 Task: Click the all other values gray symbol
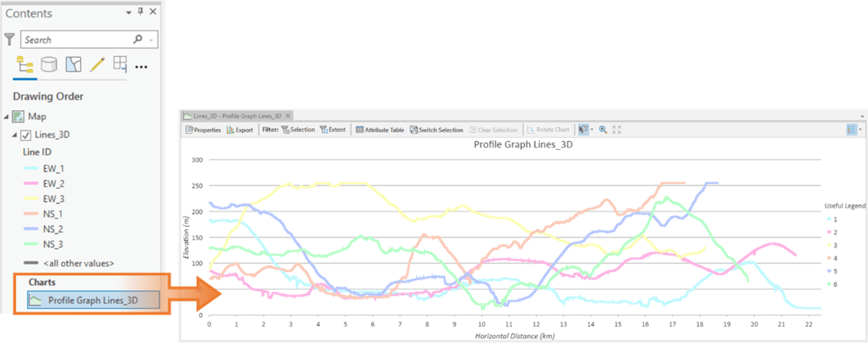(x=31, y=263)
